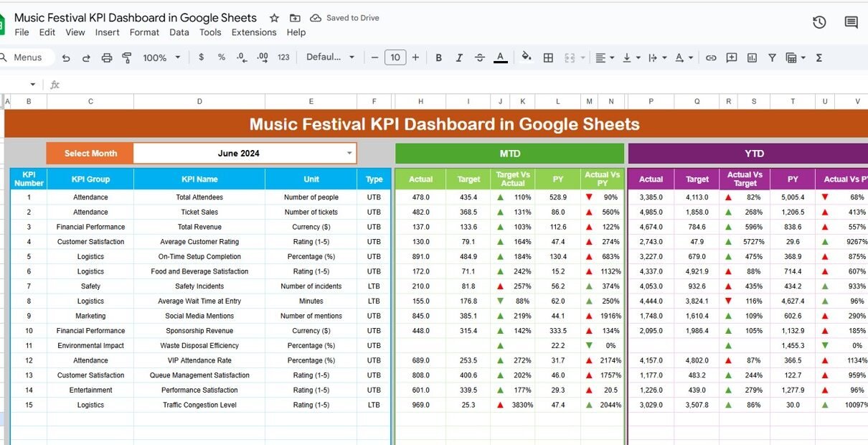Click the Undo icon in toolbar
The width and height of the screenshot is (868, 445).
(x=66, y=57)
